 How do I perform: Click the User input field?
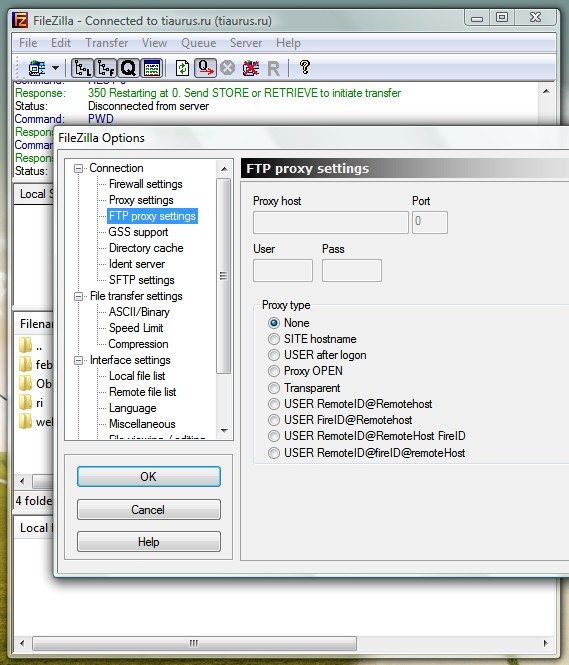click(x=283, y=271)
